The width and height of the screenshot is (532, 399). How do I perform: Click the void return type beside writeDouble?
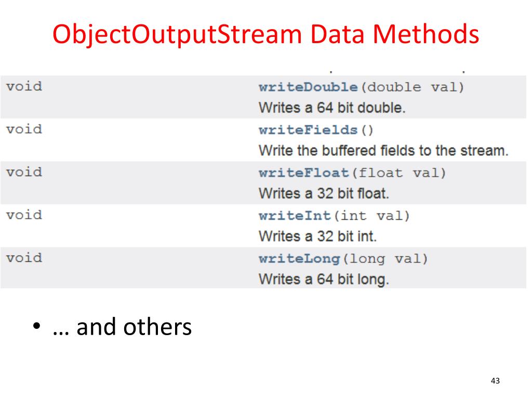(24, 86)
